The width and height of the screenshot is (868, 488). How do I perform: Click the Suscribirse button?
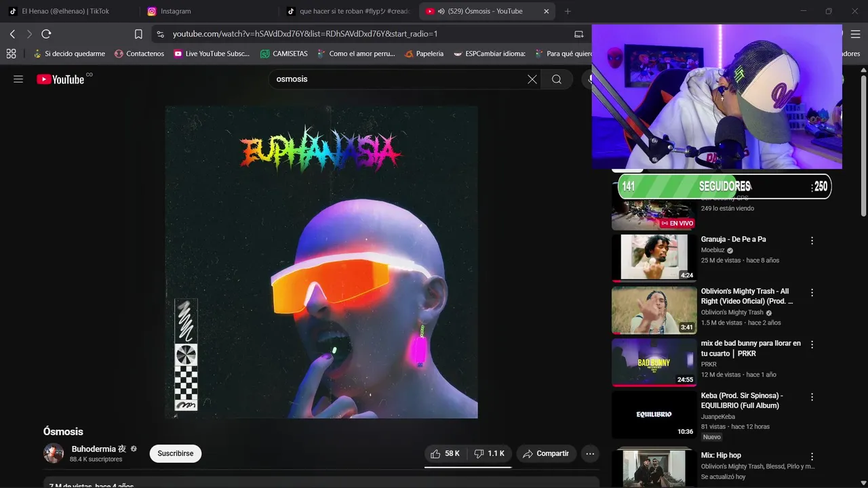tap(176, 453)
